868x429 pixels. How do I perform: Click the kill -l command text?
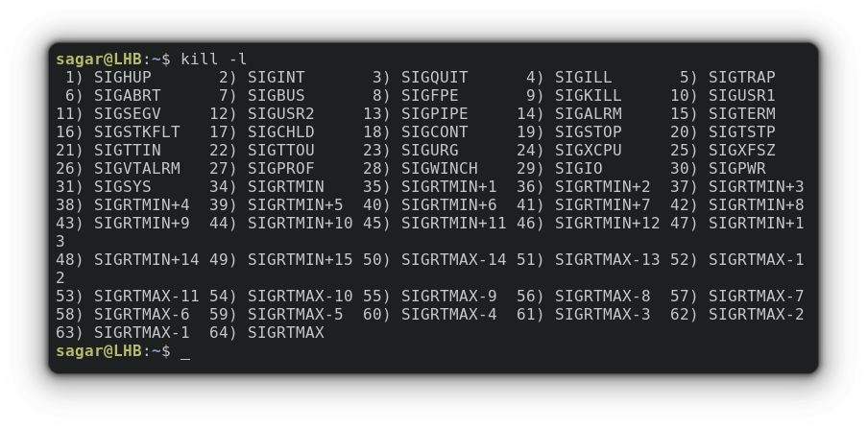point(214,59)
